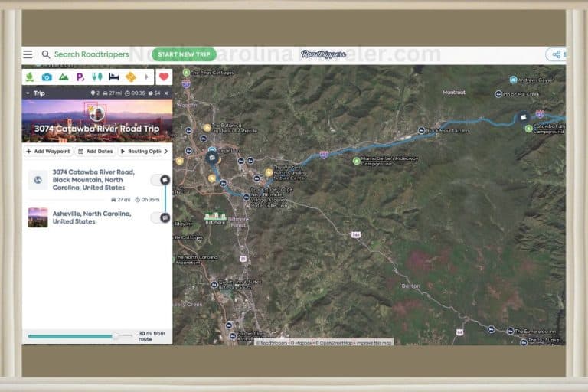
Task: Click the share icon at top right
Action: pyautogui.click(x=557, y=54)
